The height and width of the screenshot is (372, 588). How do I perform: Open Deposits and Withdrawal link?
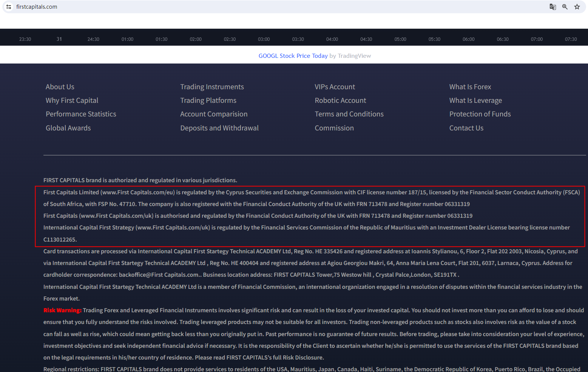pyautogui.click(x=219, y=128)
